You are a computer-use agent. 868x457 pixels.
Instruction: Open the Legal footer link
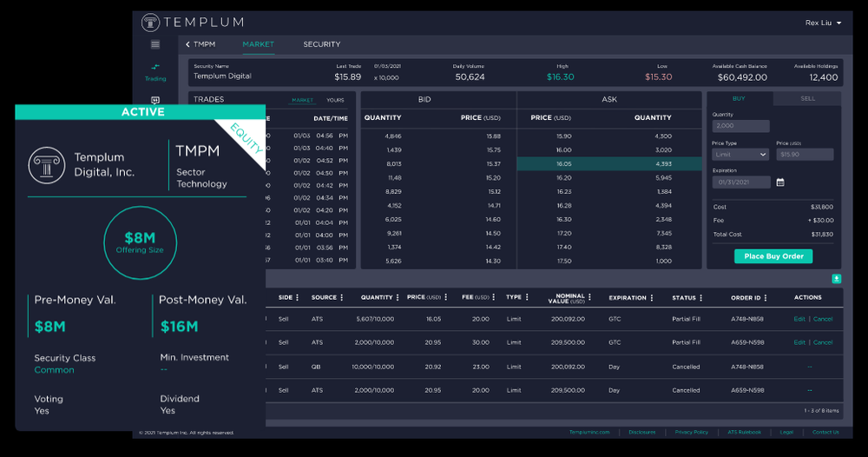coord(786,432)
